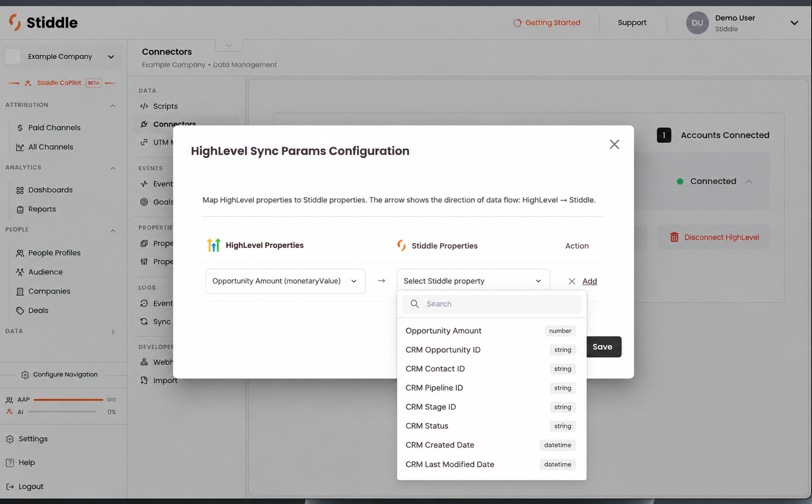The height and width of the screenshot is (504, 812).
Task: Collapse the Connected account chevron
Action: 749,182
